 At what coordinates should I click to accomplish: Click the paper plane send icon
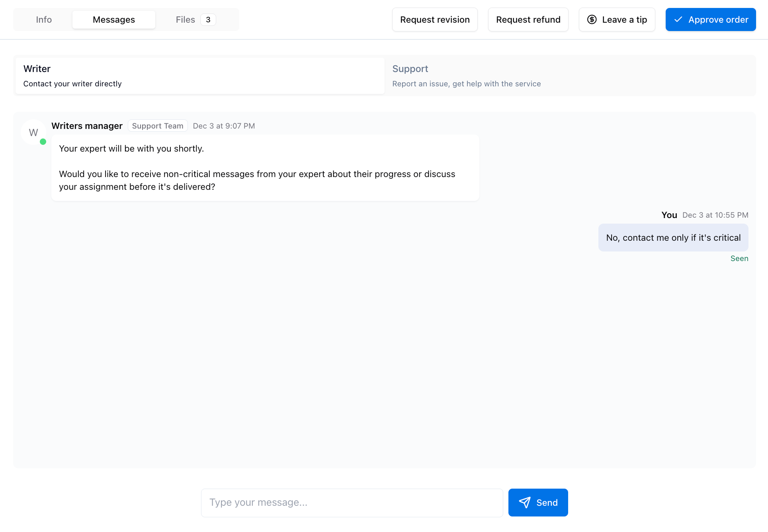point(525,503)
